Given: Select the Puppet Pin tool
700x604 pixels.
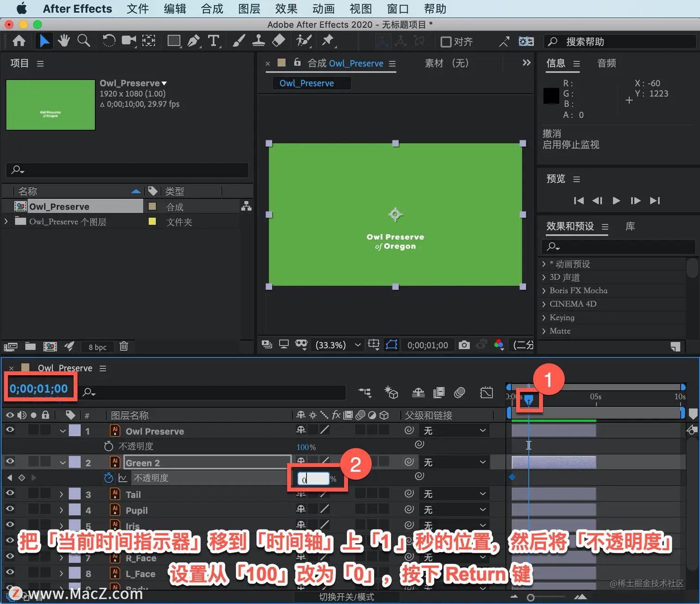Looking at the screenshot, I should coord(328,41).
